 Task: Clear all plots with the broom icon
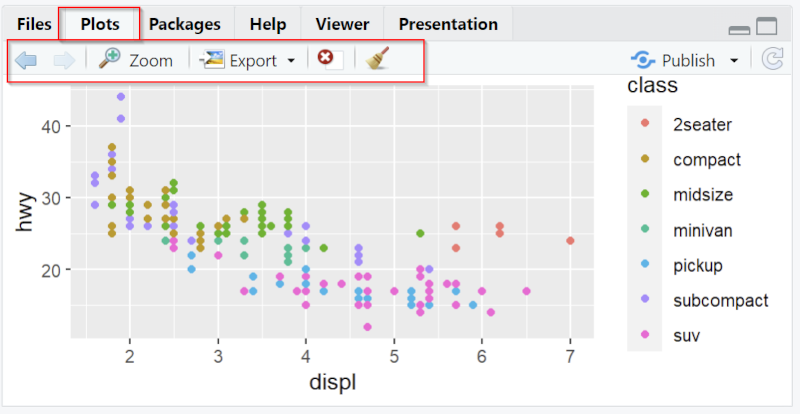(x=378, y=58)
